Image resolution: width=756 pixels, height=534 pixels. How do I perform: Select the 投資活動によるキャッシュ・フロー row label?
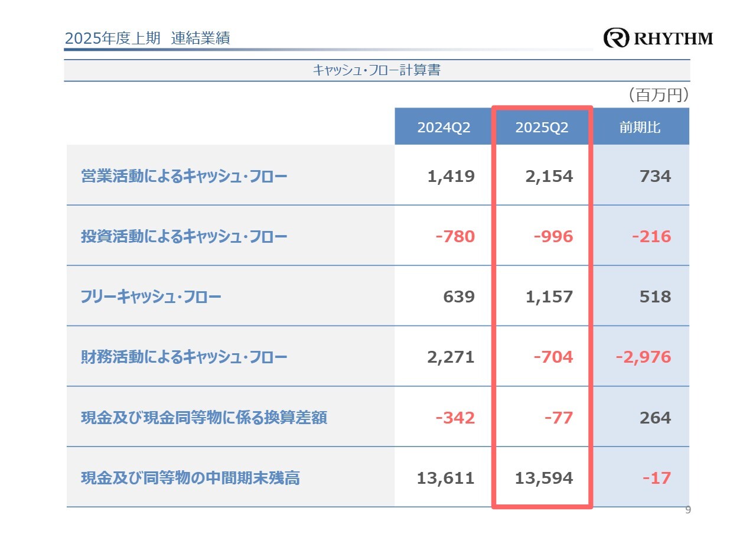184,237
